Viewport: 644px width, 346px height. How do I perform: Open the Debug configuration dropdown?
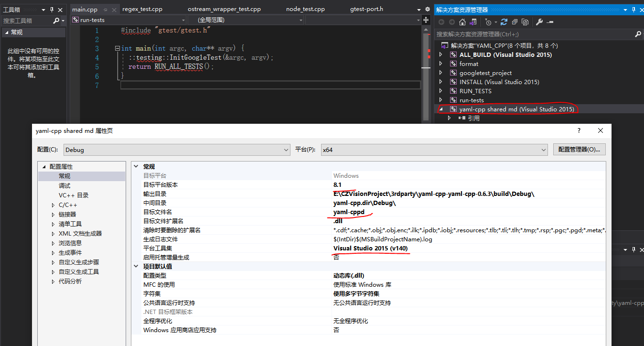click(285, 150)
